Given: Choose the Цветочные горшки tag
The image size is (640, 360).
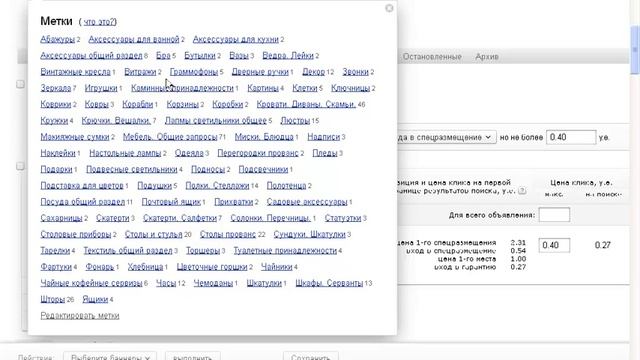Looking at the screenshot, I should (x=212, y=267).
